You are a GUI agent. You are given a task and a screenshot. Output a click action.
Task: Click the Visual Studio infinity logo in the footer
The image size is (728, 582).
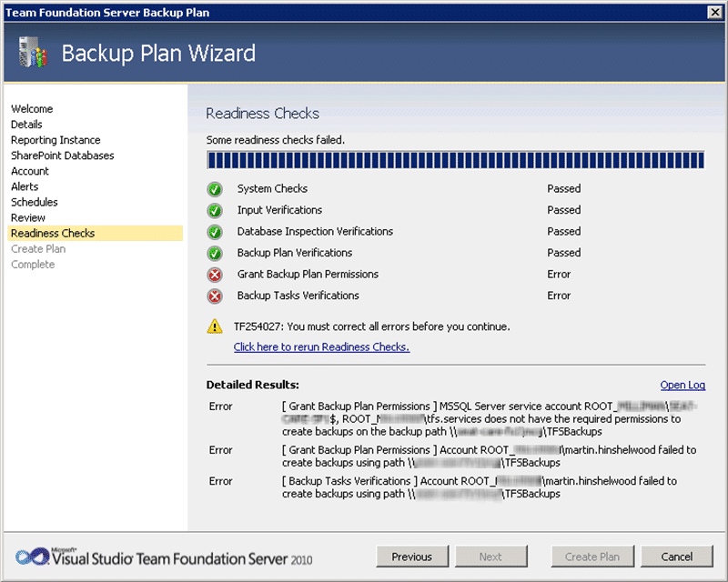[32, 556]
